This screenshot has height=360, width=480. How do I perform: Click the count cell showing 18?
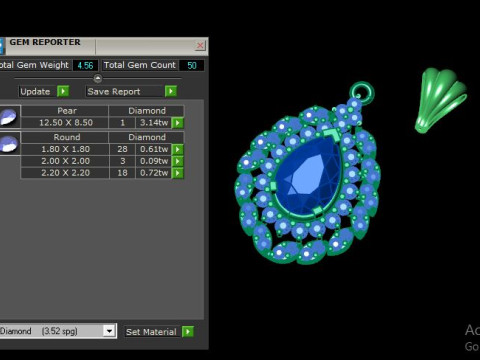122,173
